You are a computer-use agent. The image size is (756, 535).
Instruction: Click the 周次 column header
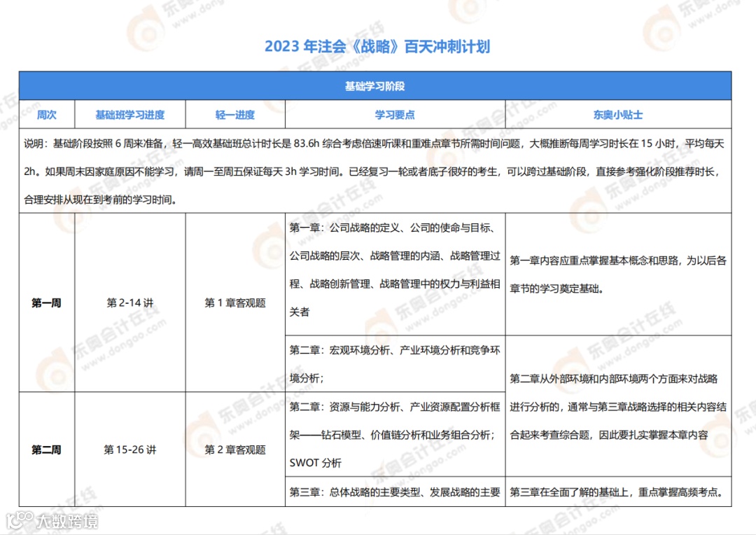[47, 114]
